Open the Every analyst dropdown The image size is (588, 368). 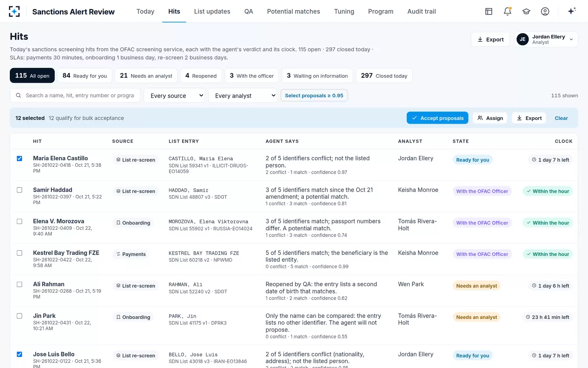click(x=243, y=96)
